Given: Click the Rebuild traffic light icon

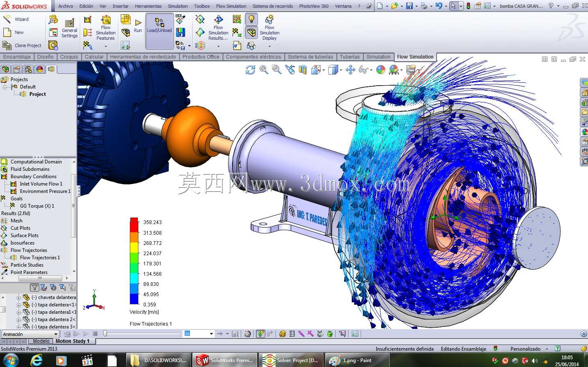Looking at the screenshot, I should click(x=468, y=6).
